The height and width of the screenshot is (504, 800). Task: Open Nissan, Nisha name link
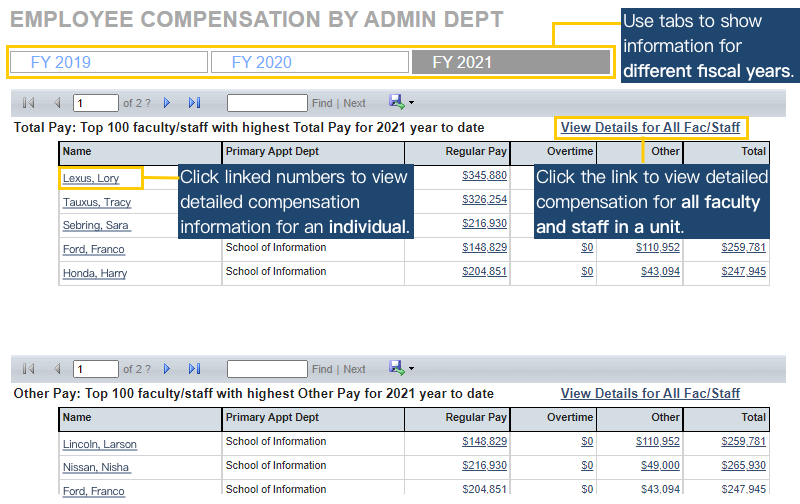tap(95, 467)
